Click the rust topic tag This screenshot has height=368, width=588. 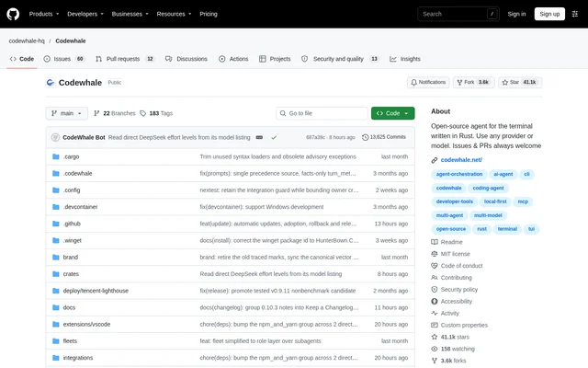coord(481,229)
